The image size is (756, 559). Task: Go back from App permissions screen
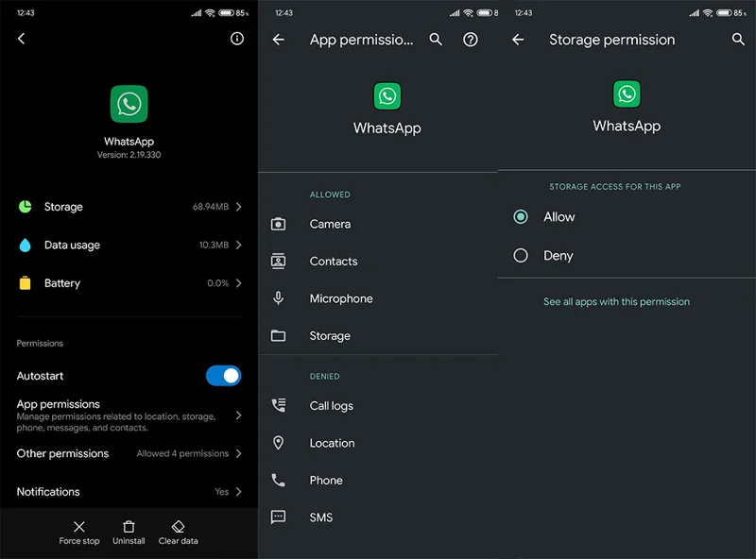[278, 40]
